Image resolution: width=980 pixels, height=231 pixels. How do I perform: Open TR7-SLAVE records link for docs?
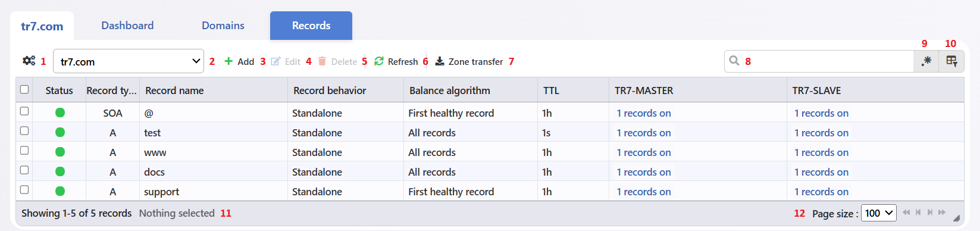click(x=821, y=172)
